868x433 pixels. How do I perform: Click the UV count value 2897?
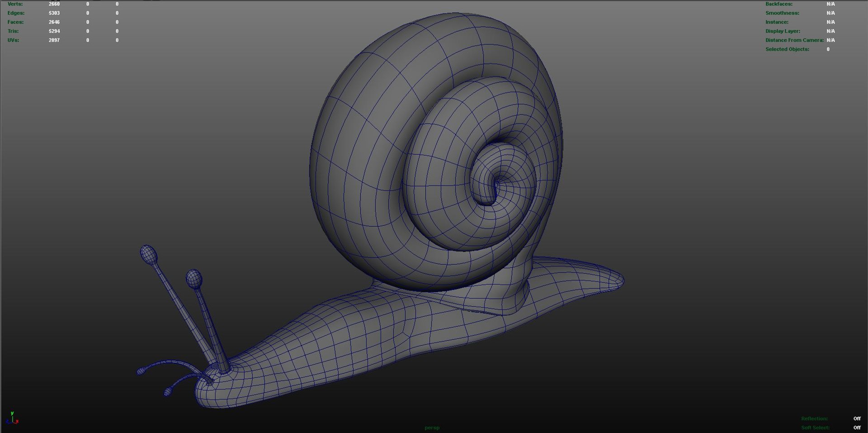[54, 40]
